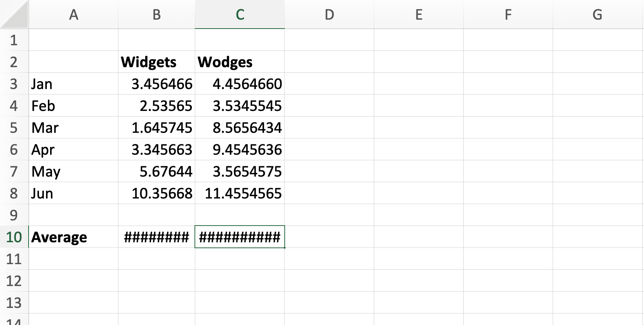Select cell with value 11.4554565
This screenshot has width=644, height=325.
(240, 193)
